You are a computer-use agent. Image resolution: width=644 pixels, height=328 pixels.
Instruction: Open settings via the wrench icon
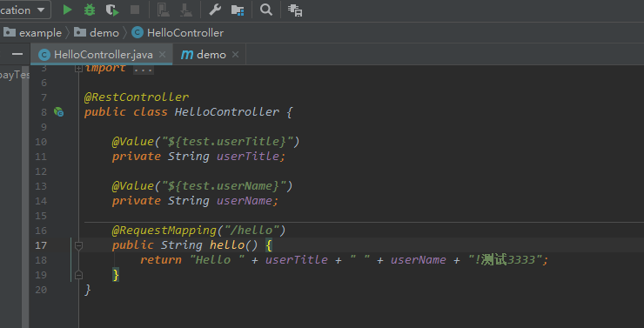[215, 10]
